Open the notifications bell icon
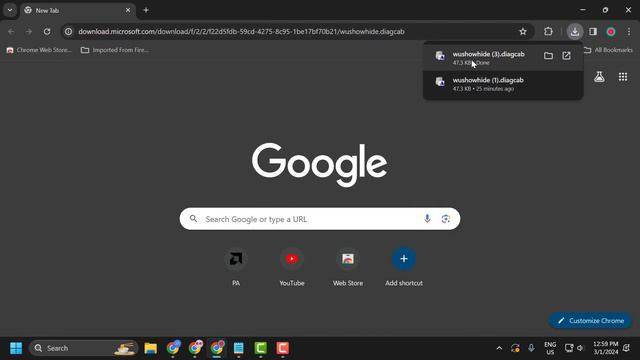The image size is (640, 360). click(x=627, y=348)
